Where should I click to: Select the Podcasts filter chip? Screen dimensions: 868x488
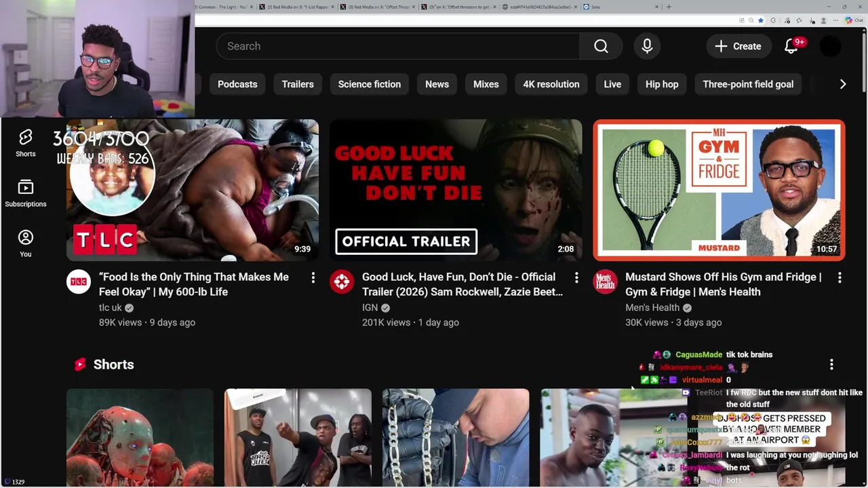click(x=237, y=84)
